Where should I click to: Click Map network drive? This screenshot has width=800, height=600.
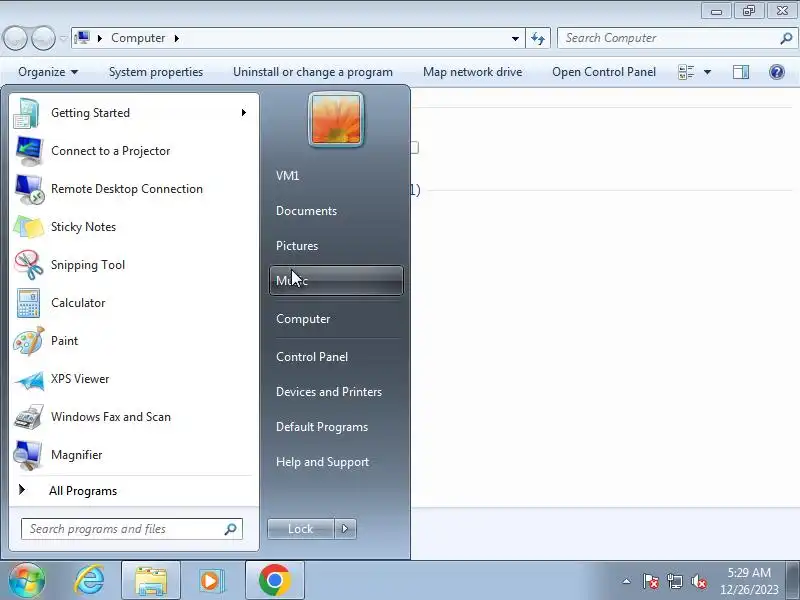click(x=472, y=72)
